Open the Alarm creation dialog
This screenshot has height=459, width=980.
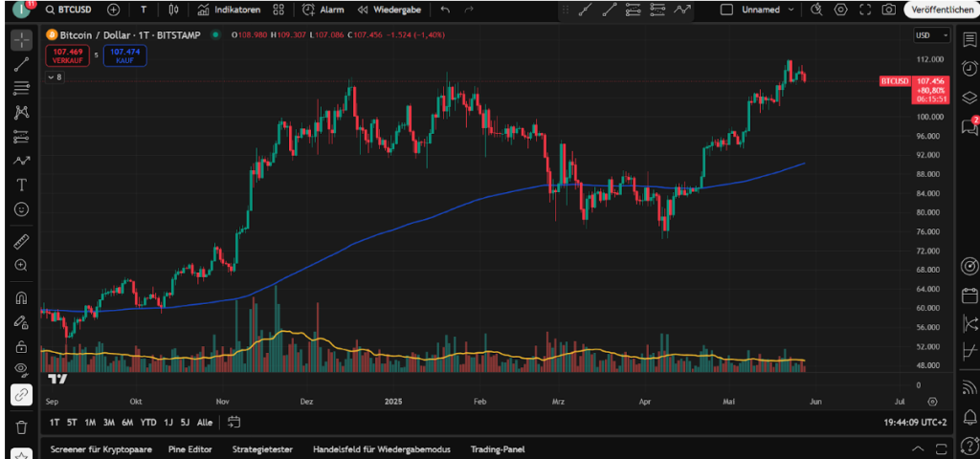pyautogui.click(x=323, y=10)
